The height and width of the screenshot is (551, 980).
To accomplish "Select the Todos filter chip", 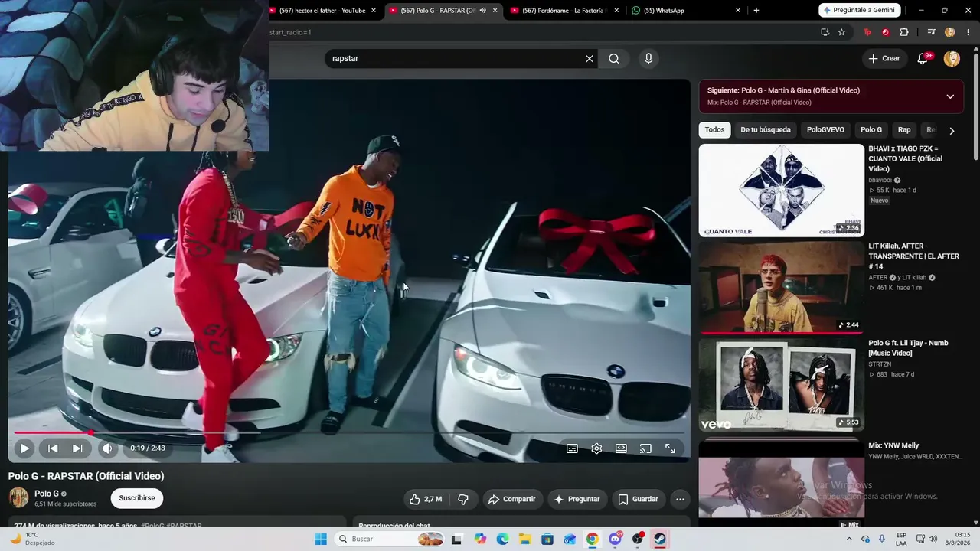I will click(x=714, y=130).
